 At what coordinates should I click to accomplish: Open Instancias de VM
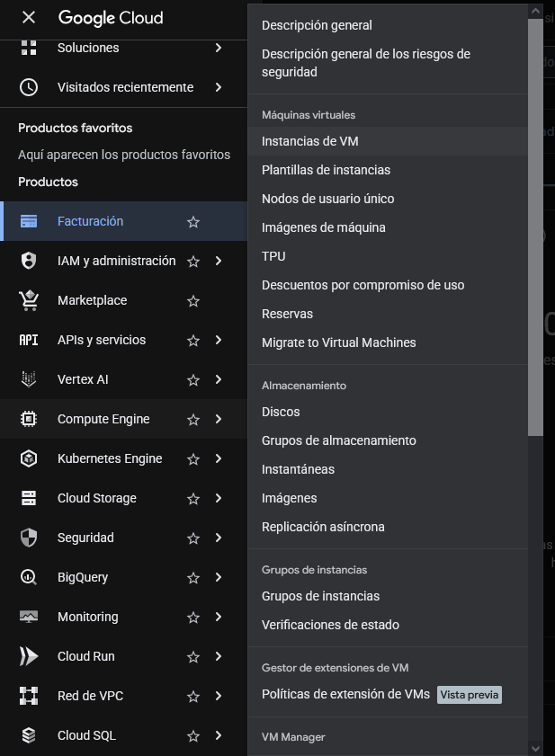pyautogui.click(x=309, y=141)
